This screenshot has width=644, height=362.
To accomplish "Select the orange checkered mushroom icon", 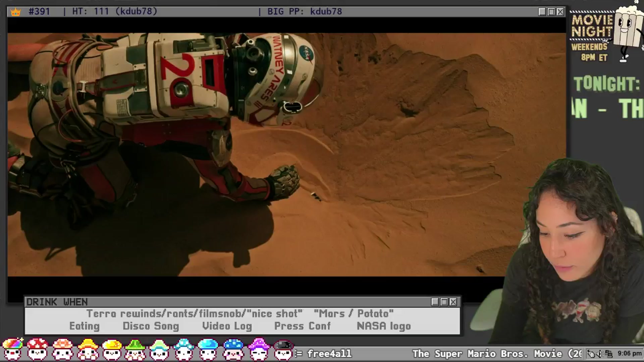I will 62,349.
